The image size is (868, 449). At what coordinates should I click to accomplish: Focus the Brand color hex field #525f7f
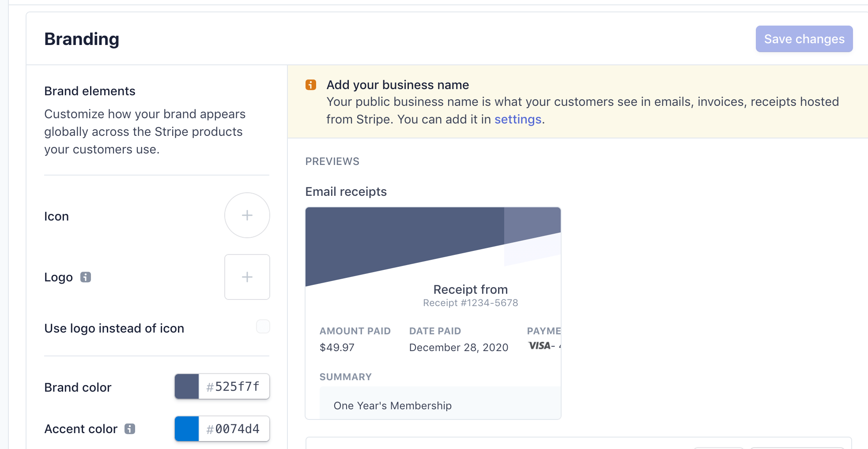[x=234, y=386]
